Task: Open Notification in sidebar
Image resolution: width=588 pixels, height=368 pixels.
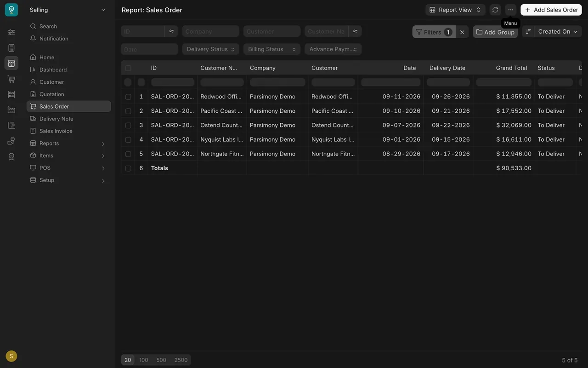Action: point(68,39)
